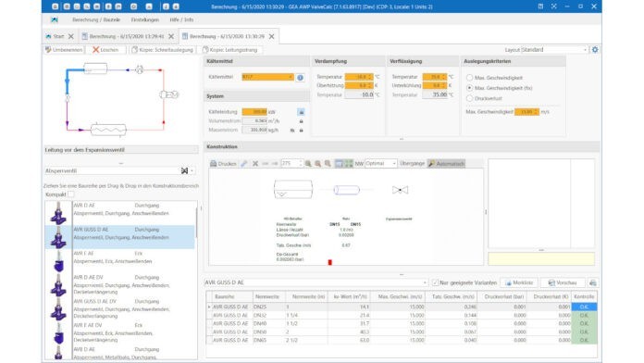The height and width of the screenshot is (363, 644).
Task: Click the valve symbol icon beside Absperrventil
Action: point(185,170)
